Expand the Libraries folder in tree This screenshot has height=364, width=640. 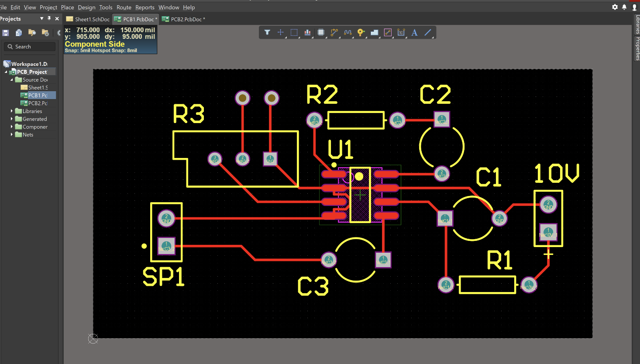12,111
